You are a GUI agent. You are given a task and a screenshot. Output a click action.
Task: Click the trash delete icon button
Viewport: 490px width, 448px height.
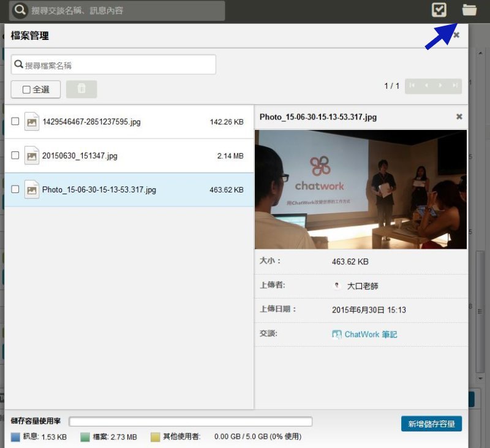click(x=81, y=89)
